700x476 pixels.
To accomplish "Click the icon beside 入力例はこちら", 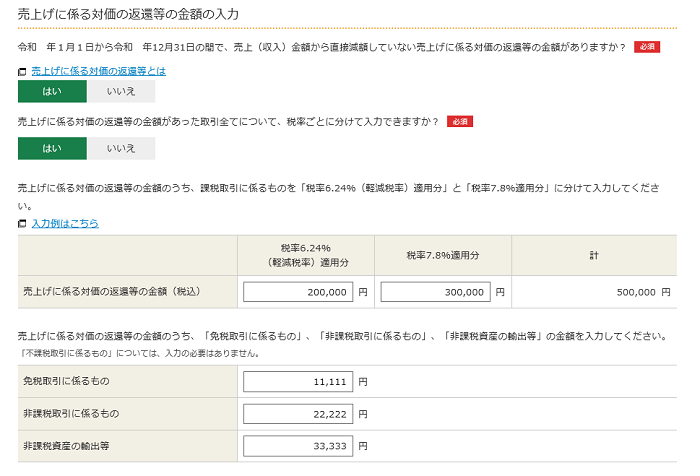I will pos(22,224).
